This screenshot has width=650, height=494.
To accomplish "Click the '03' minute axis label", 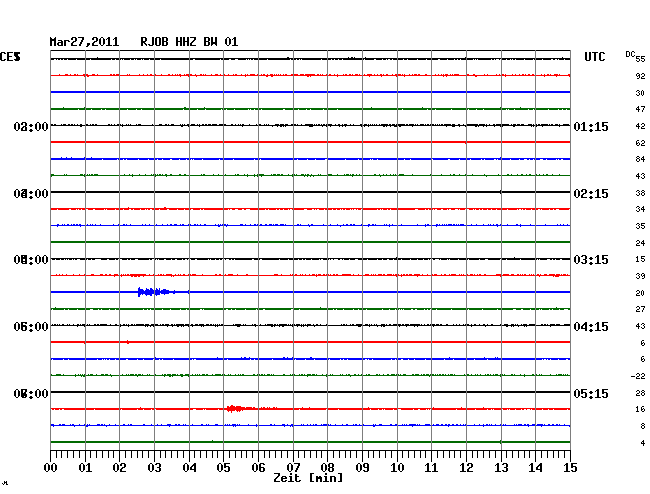I will click(x=154, y=468).
